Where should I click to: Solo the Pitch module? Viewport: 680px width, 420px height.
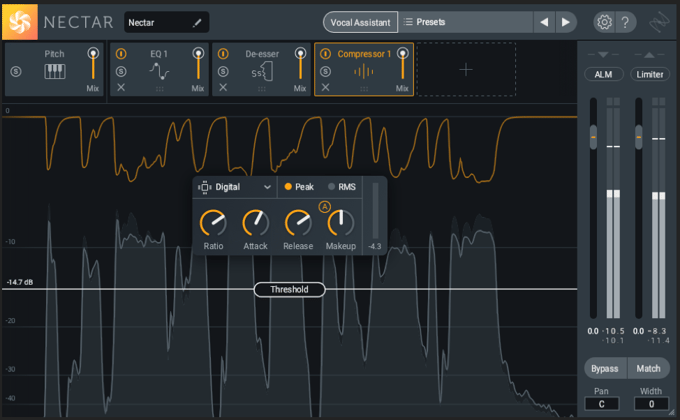point(16,72)
